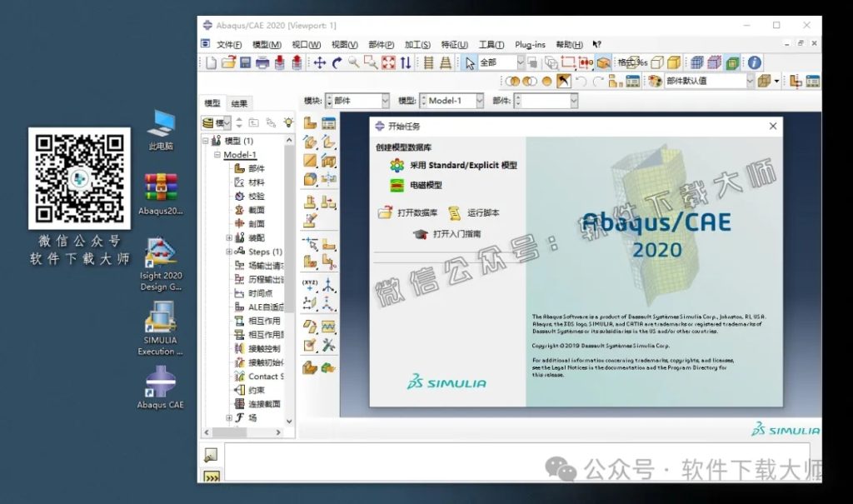Activate the Rotate View tool
Image resolution: width=853 pixels, height=504 pixels.
(337, 62)
